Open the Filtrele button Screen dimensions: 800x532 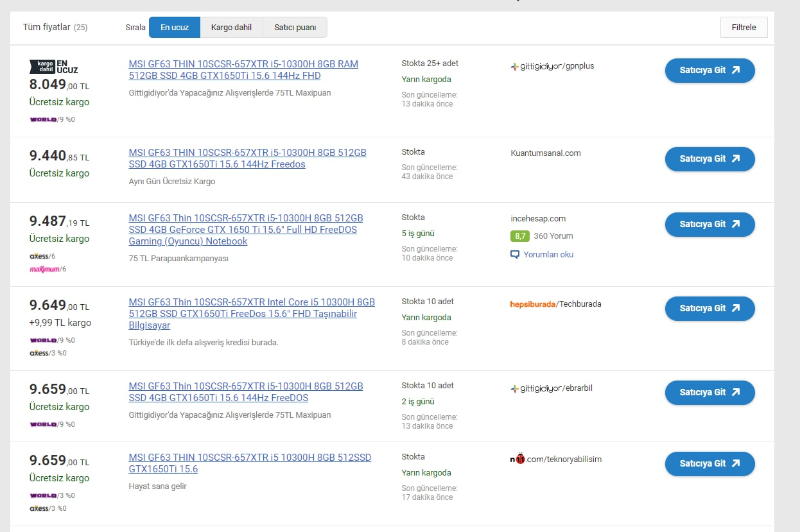[x=744, y=28]
